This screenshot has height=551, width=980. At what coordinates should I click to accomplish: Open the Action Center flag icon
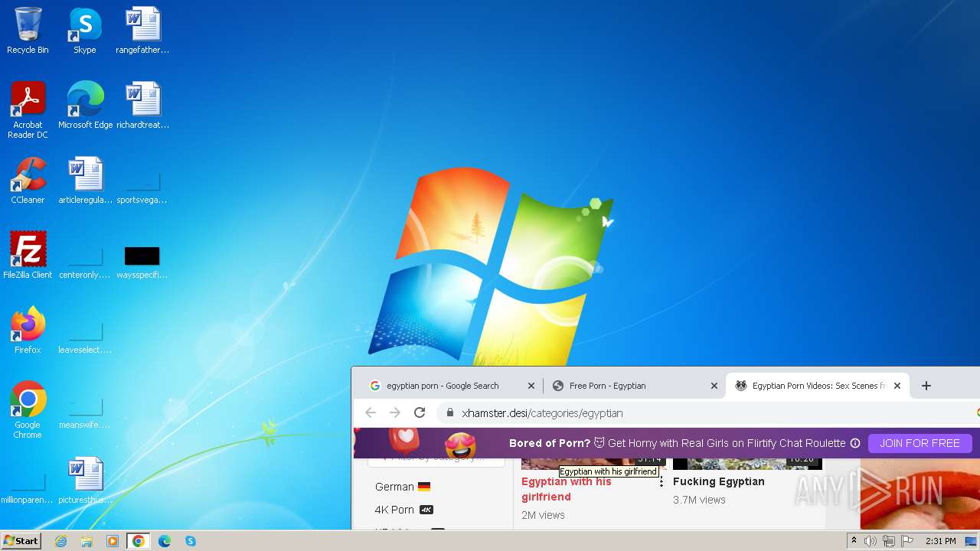907,541
